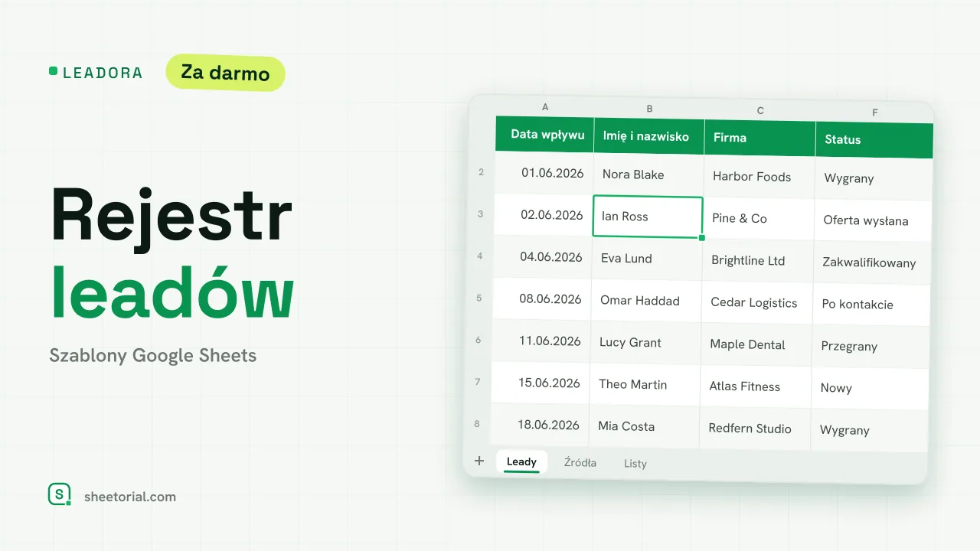Click status cell Zakwalifikowany
The height and width of the screenshot is (551, 980).
point(872,262)
